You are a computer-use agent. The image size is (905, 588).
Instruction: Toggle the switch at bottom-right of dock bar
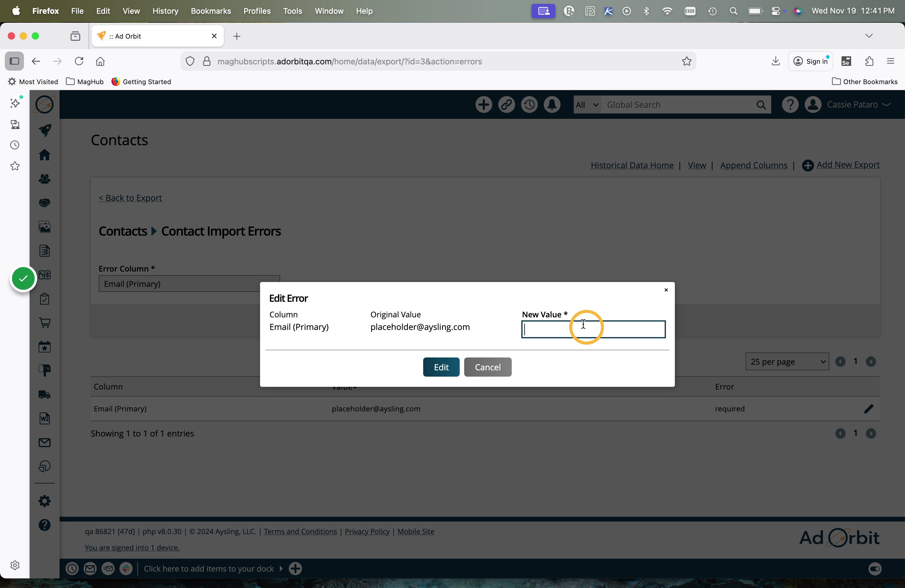874,569
